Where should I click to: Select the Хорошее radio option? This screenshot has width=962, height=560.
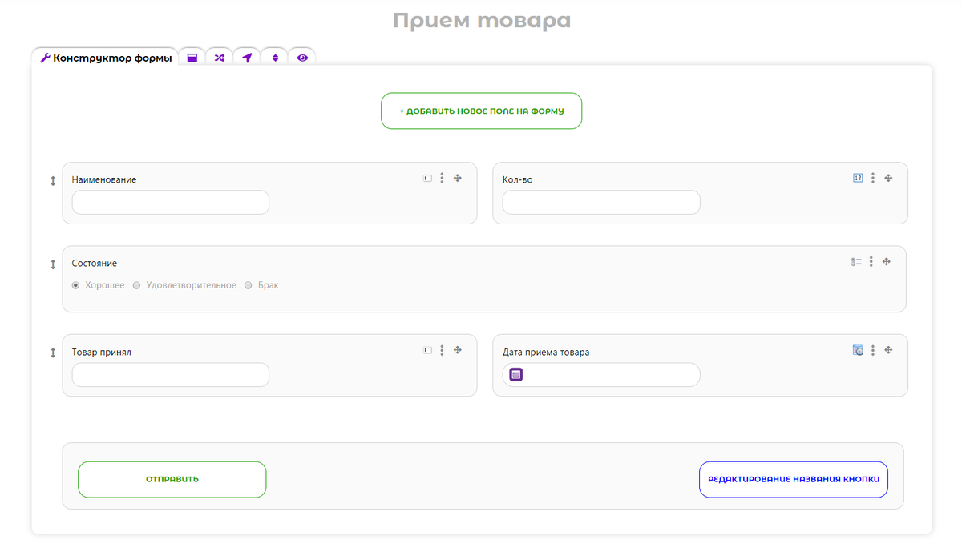[x=76, y=285]
